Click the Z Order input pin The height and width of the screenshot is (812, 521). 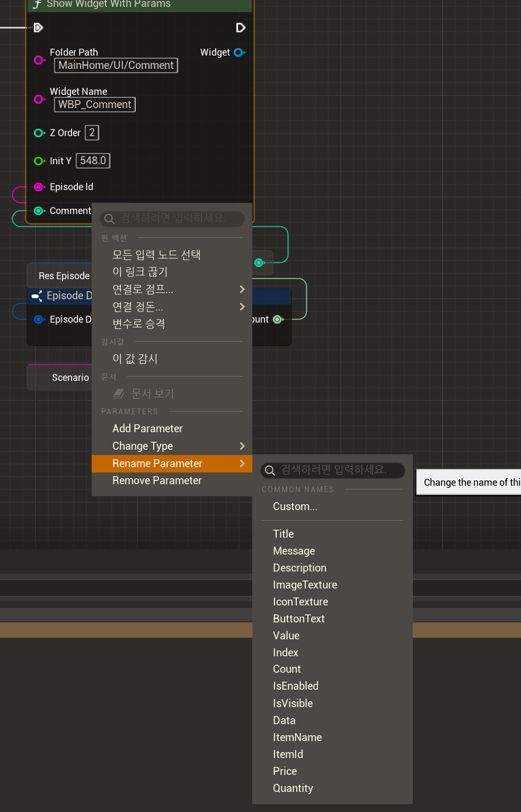pyautogui.click(x=39, y=133)
